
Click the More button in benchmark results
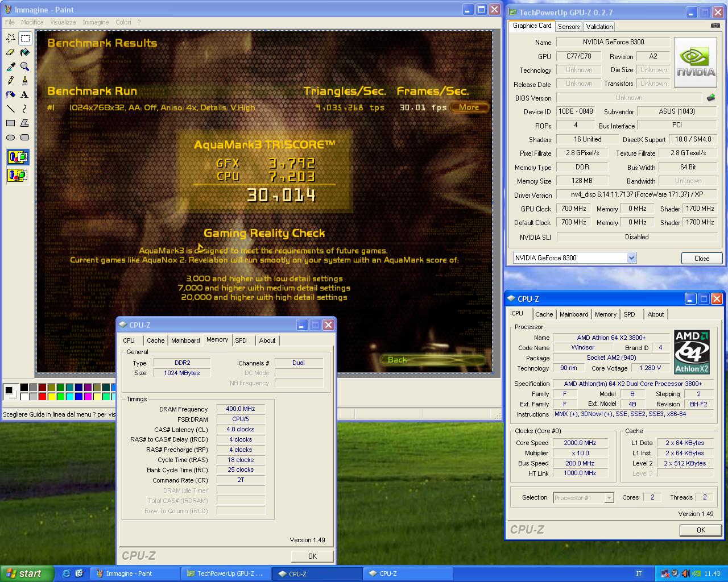pyautogui.click(x=469, y=107)
